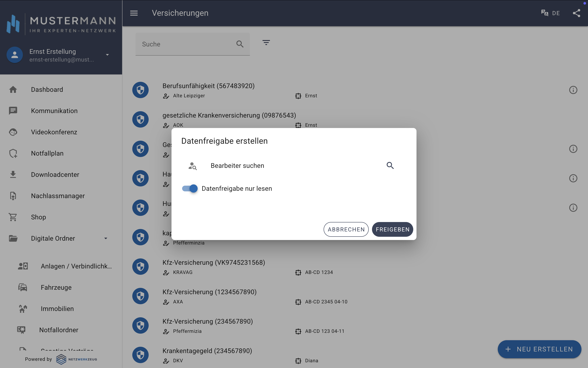Follow the Netzwerkzeug powered-by link
Screen dimensions: 588x368
[77, 359]
